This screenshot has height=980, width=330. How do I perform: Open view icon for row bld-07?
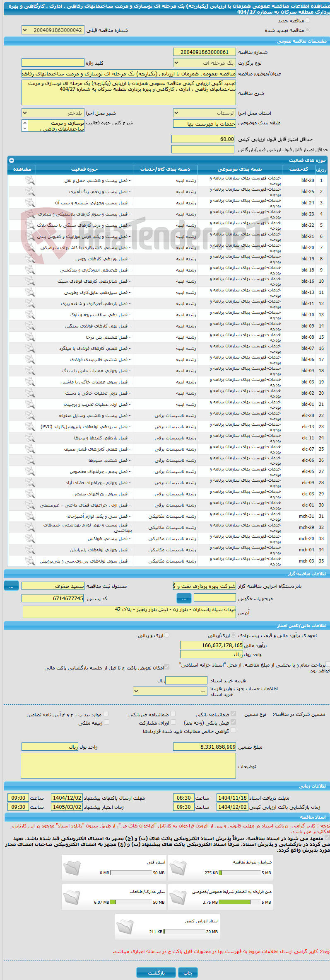[x=30, y=348]
